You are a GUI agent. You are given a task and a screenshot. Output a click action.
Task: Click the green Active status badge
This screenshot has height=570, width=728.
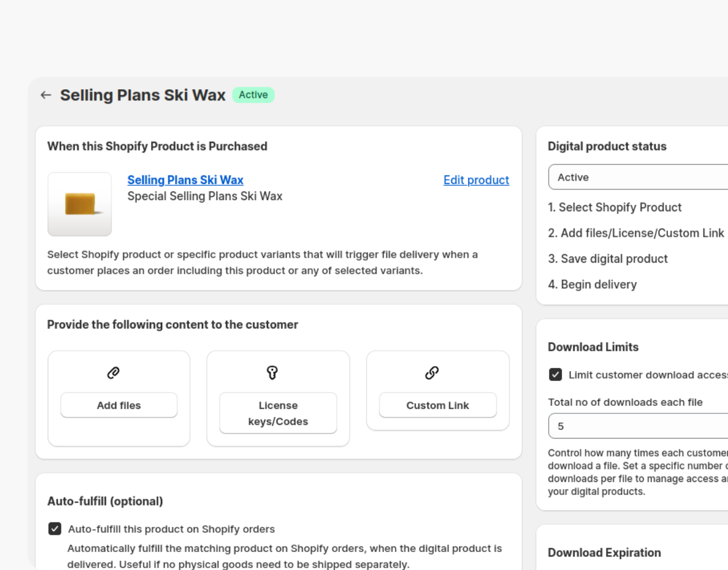pos(253,95)
